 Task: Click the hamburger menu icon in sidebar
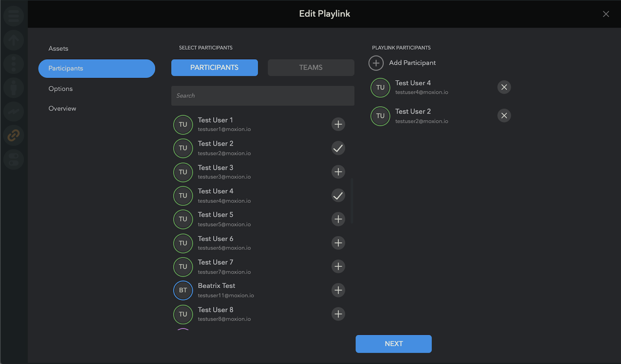(14, 16)
